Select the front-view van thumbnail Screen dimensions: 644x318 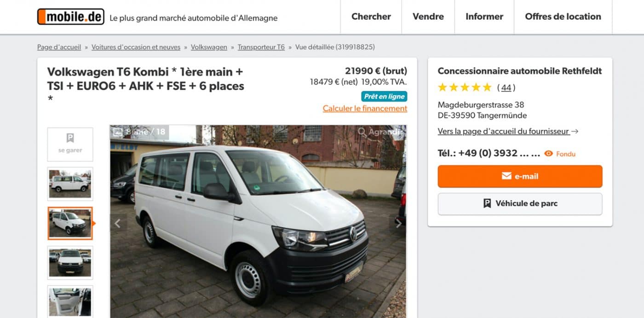(x=70, y=263)
